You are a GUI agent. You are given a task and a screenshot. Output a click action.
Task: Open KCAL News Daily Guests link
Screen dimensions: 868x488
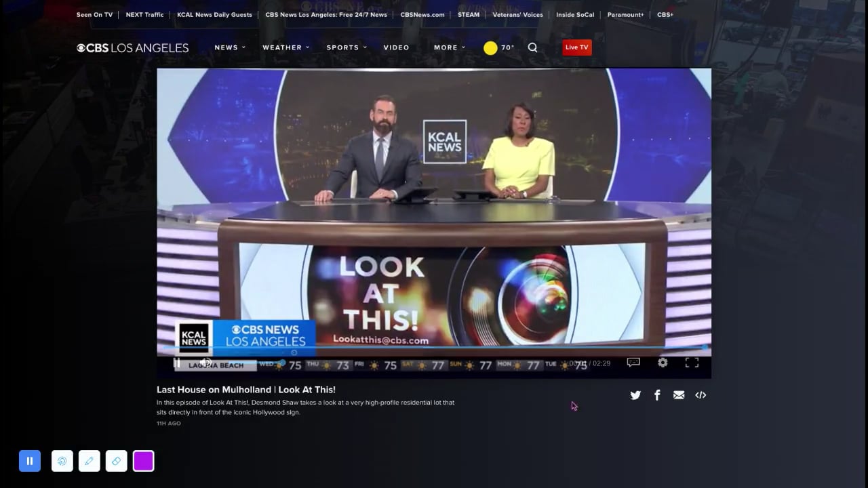click(214, 15)
